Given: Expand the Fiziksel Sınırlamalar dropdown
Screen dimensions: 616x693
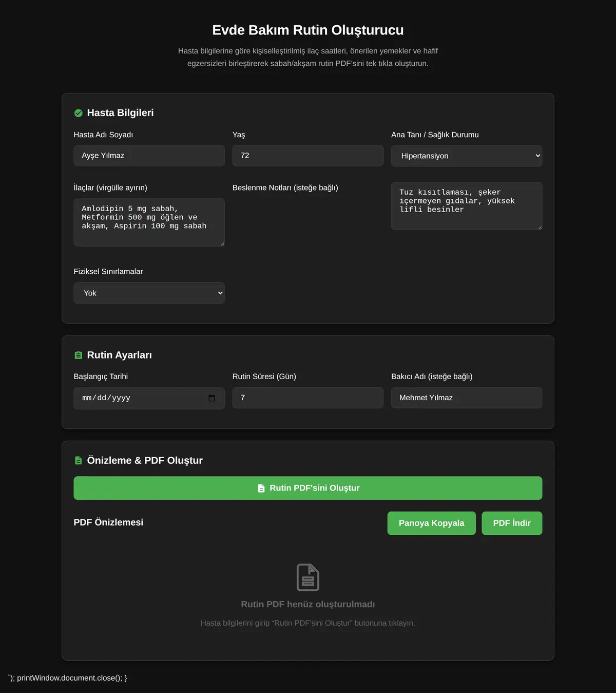Looking at the screenshot, I should 149,293.
